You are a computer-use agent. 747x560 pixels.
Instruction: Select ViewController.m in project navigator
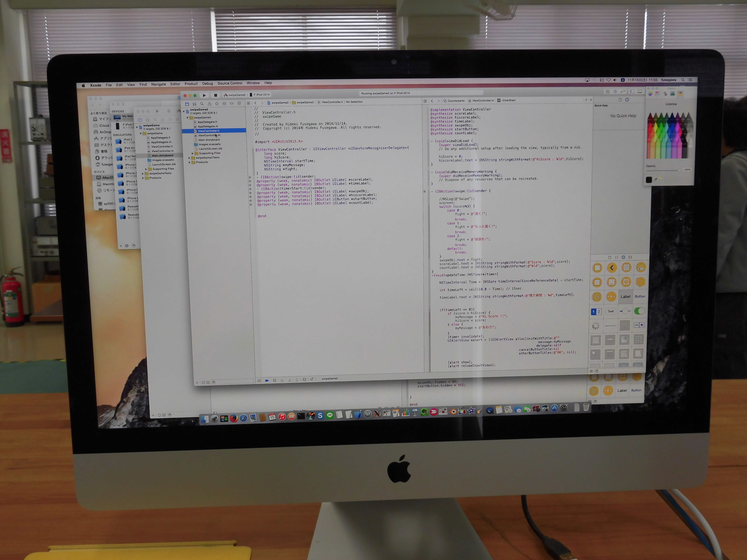click(207, 135)
